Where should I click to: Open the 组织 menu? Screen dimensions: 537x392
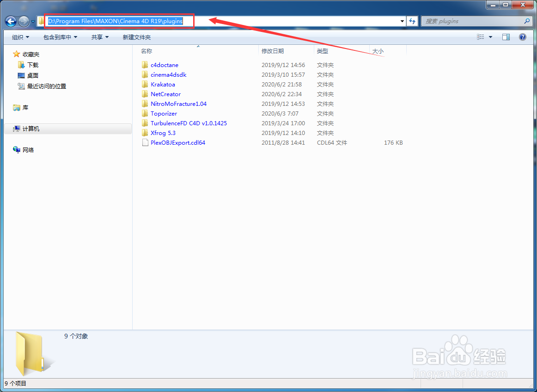tap(20, 37)
